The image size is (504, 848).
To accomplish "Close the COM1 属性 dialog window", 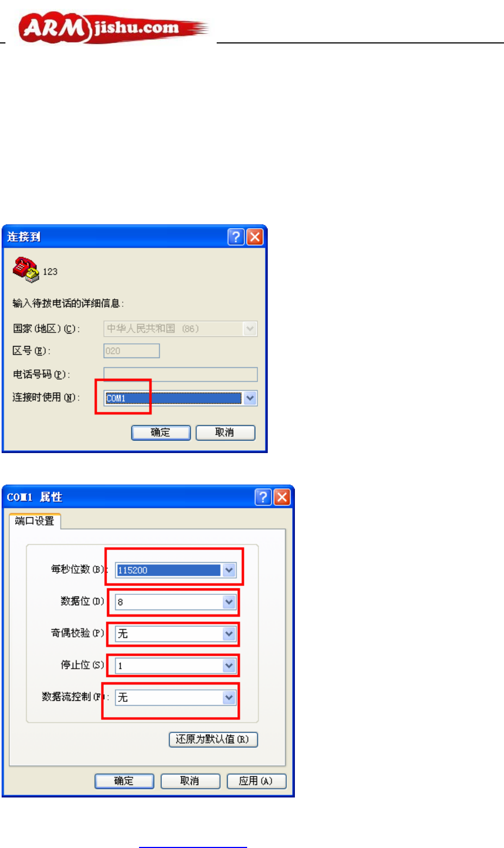I will click(x=282, y=497).
